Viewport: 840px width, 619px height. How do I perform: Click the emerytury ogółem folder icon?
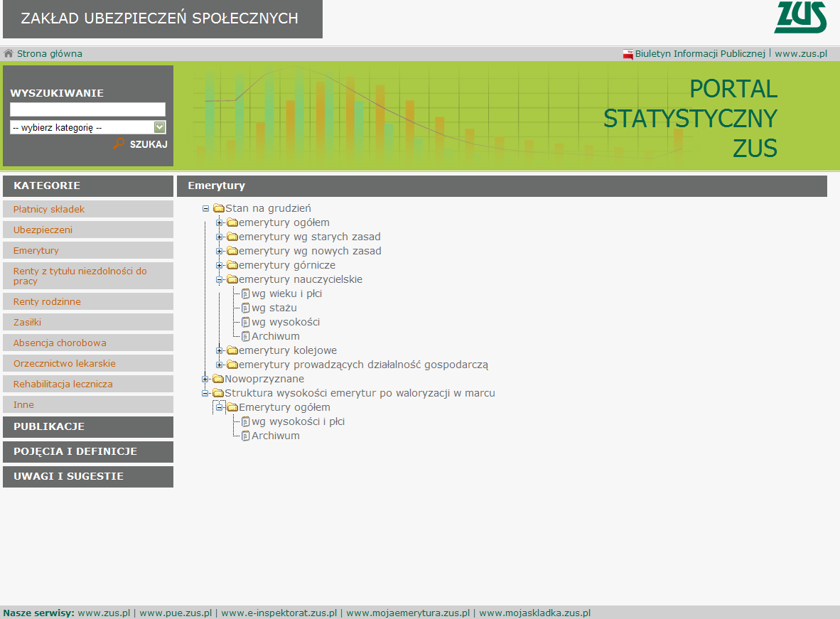click(x=232, y=222)
